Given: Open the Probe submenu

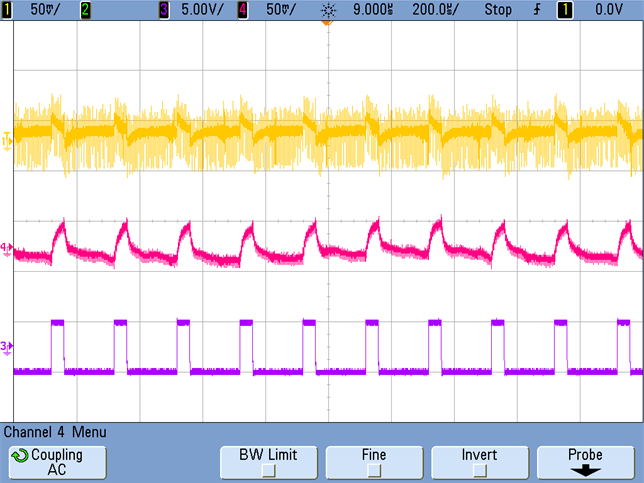Looking at the screenshot, I should [585, 461].
